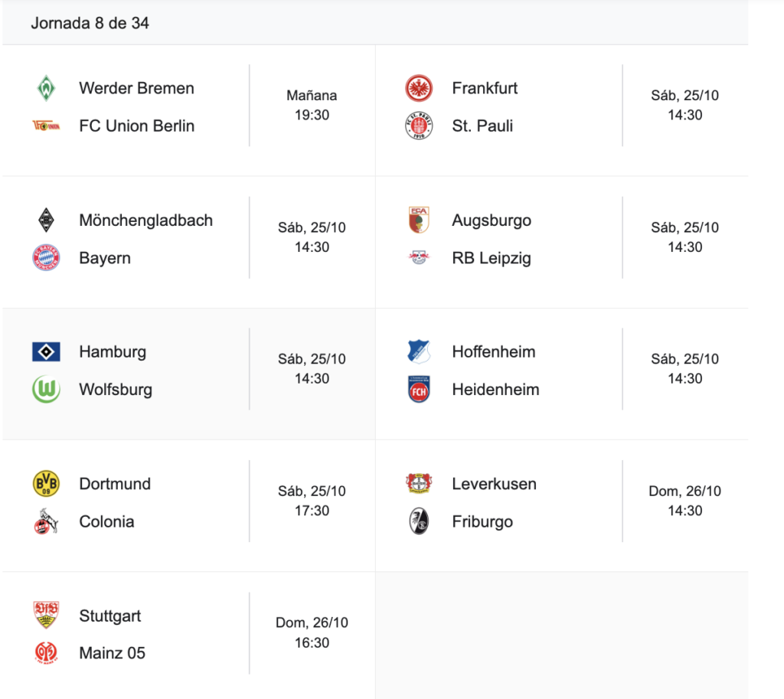Viewport: 784px width, 699px height.
Task: Click the Mönchengladbach diamond logo
Action: pyautogui.click(x=46, y=220)
